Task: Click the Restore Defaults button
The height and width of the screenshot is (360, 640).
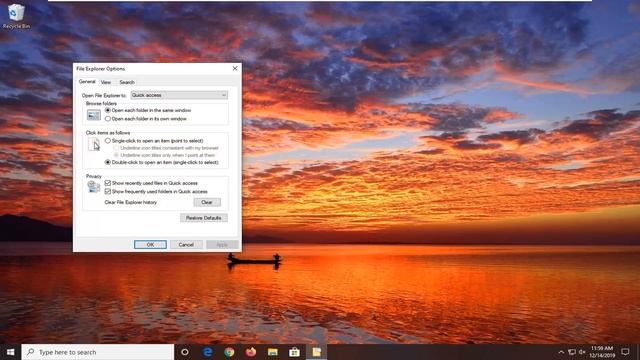Action: 204,218
